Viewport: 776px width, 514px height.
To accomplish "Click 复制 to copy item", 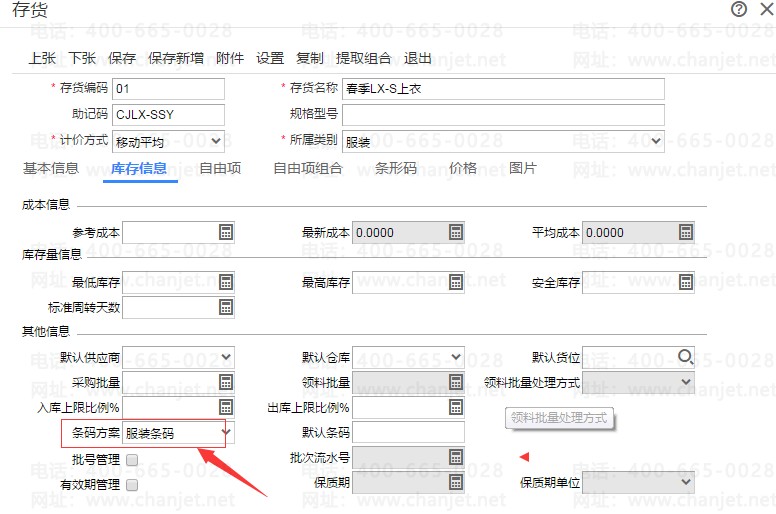I will [309, 58].
